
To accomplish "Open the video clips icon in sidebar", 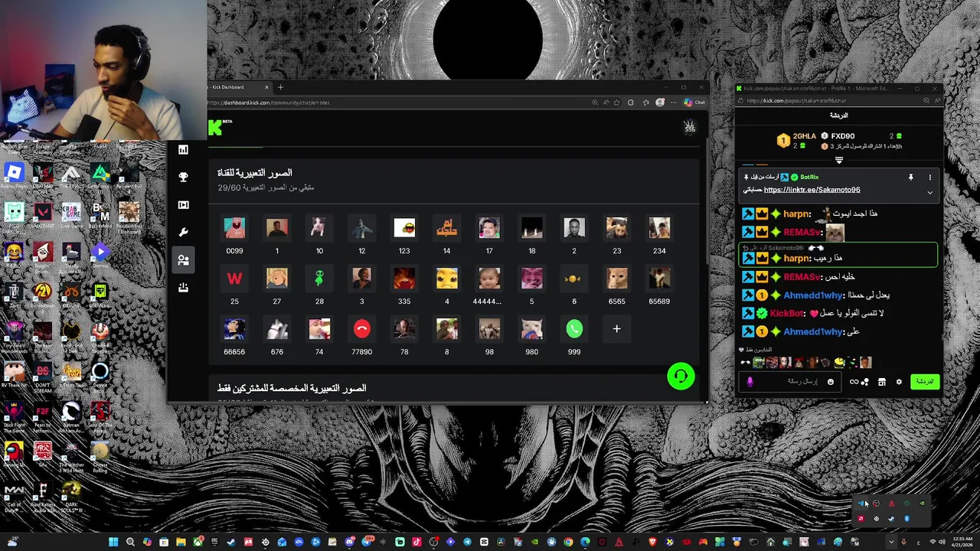I will (x=183, y=204).
